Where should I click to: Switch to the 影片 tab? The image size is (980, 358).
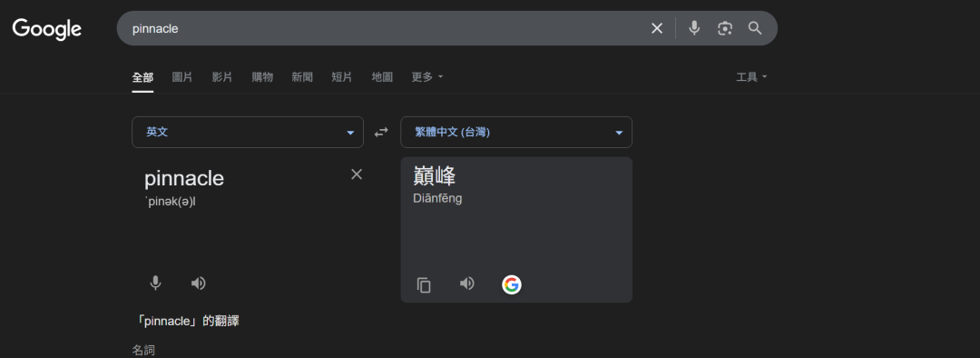222,77
